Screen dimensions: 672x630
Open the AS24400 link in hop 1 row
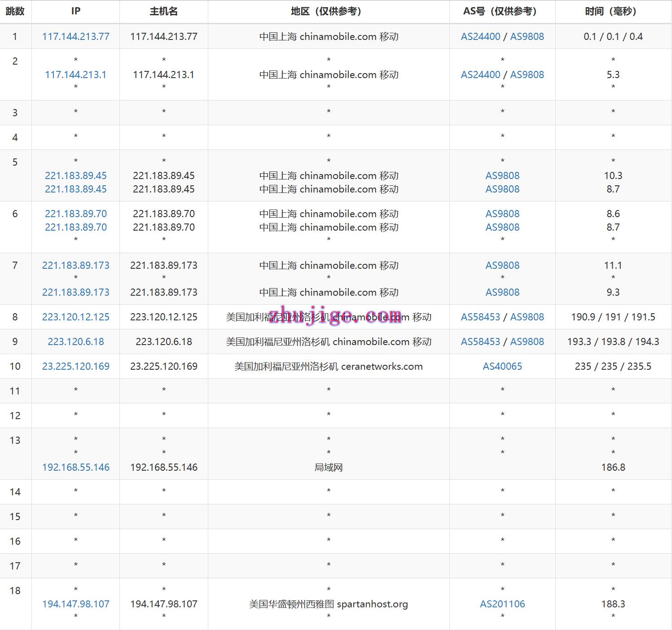pos(480,37)
